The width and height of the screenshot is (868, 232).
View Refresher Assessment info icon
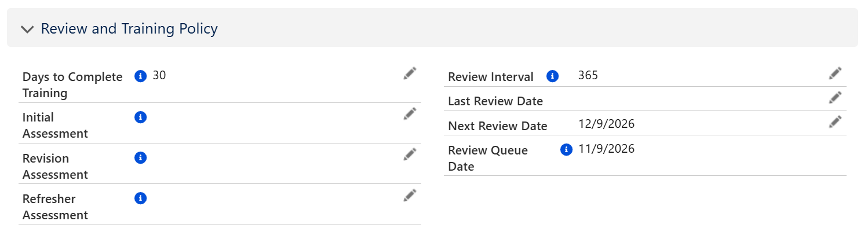140,198
